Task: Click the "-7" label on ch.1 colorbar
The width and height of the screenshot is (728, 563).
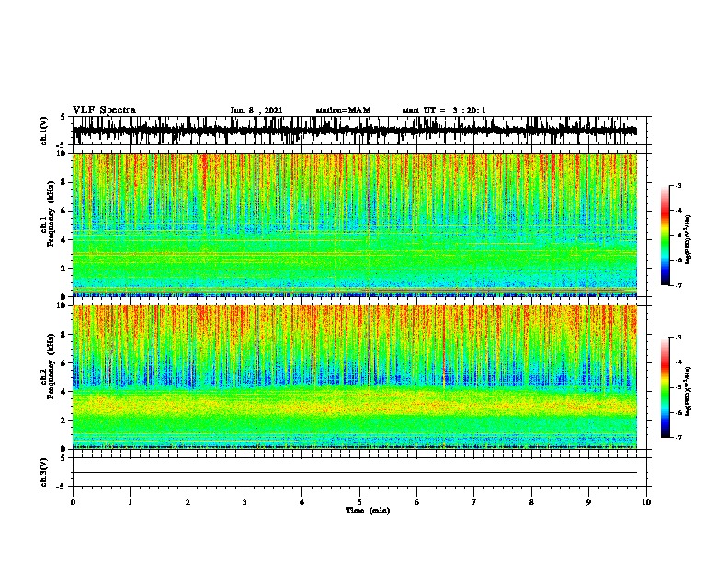Action: (678, 285)
